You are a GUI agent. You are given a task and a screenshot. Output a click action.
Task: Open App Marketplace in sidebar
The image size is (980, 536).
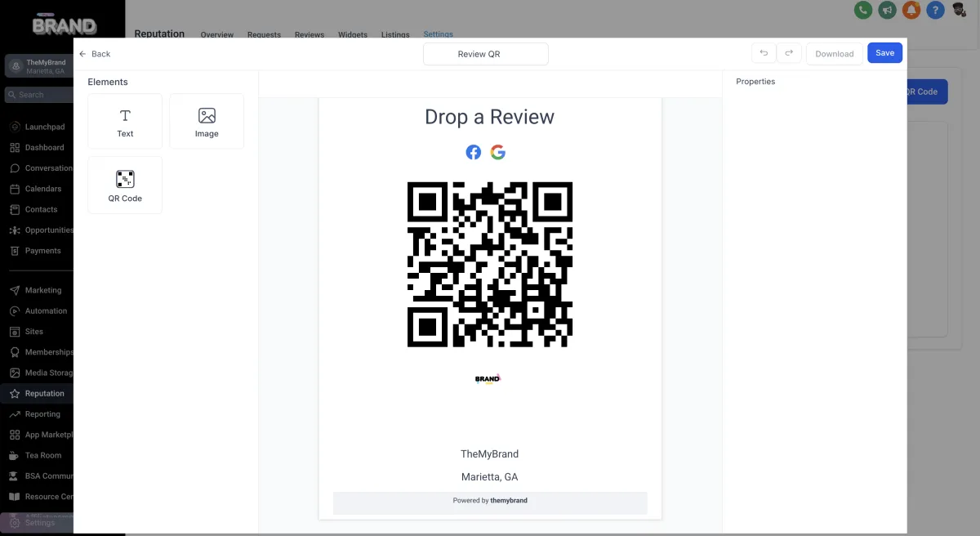(39, 435)
